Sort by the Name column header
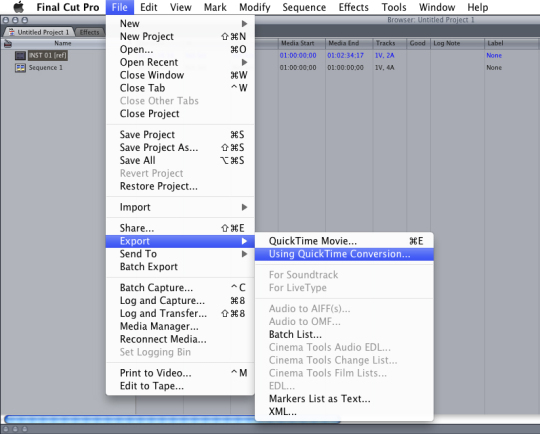 pyautogui.click(x=63, y=43)
